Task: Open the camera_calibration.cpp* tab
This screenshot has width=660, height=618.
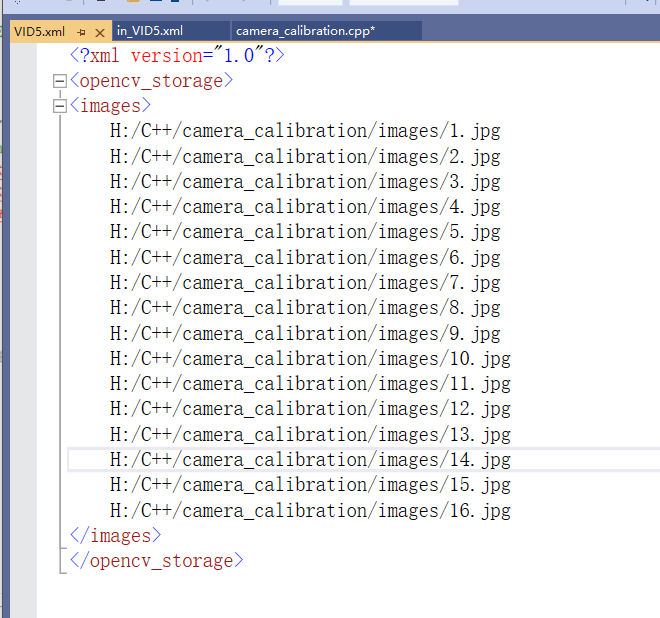Action: [x=326, y=31]
